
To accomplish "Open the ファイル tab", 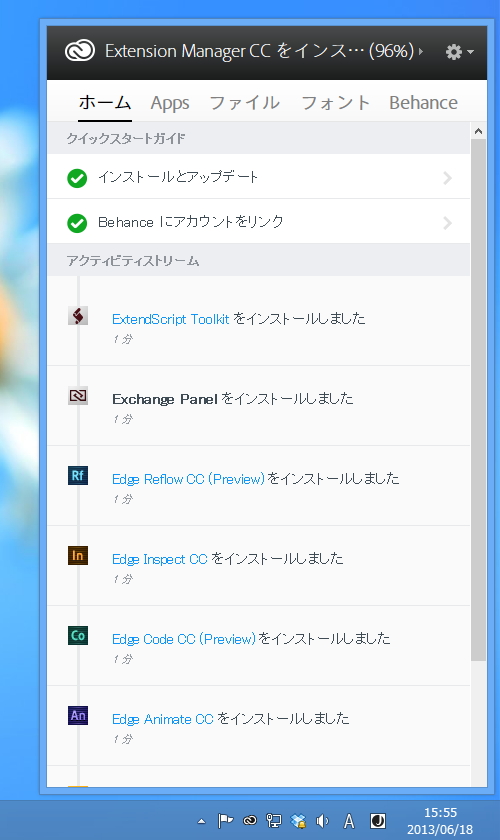I will point(244,102).
